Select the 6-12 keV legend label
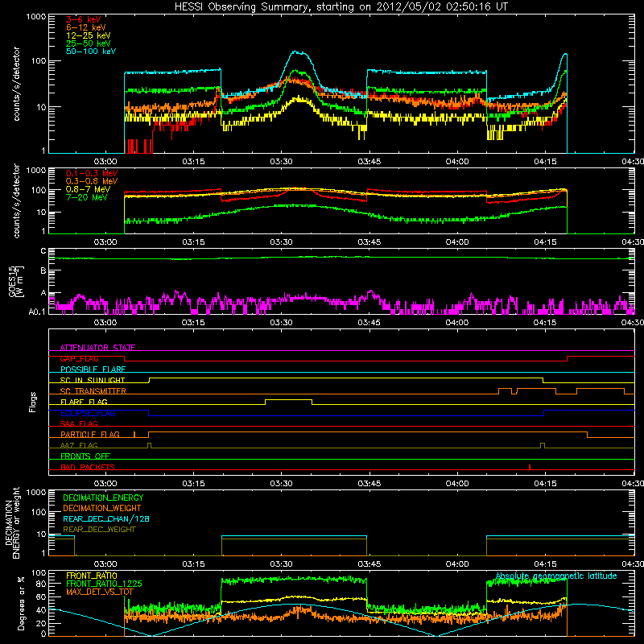 pos(86,27)
